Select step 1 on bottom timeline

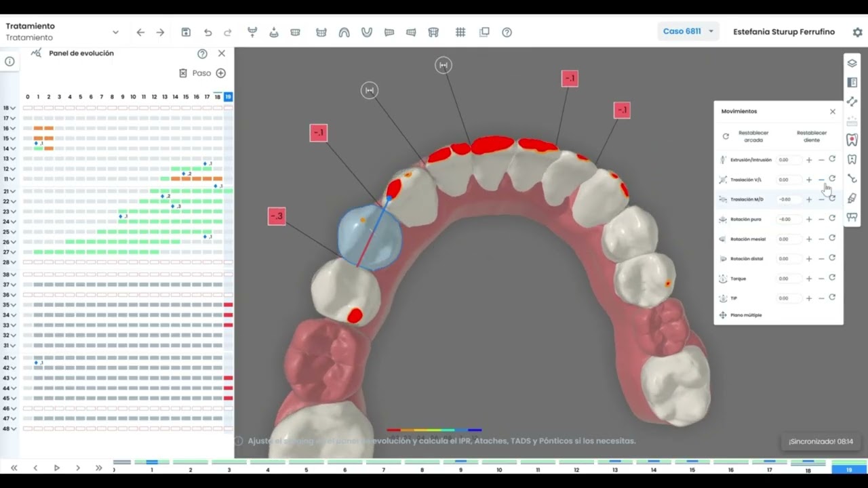(x=151, y=466)
